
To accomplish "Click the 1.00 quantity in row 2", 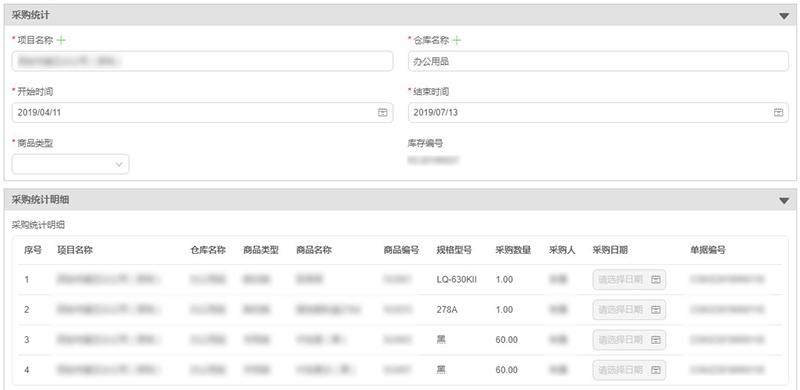I will 504,310.
